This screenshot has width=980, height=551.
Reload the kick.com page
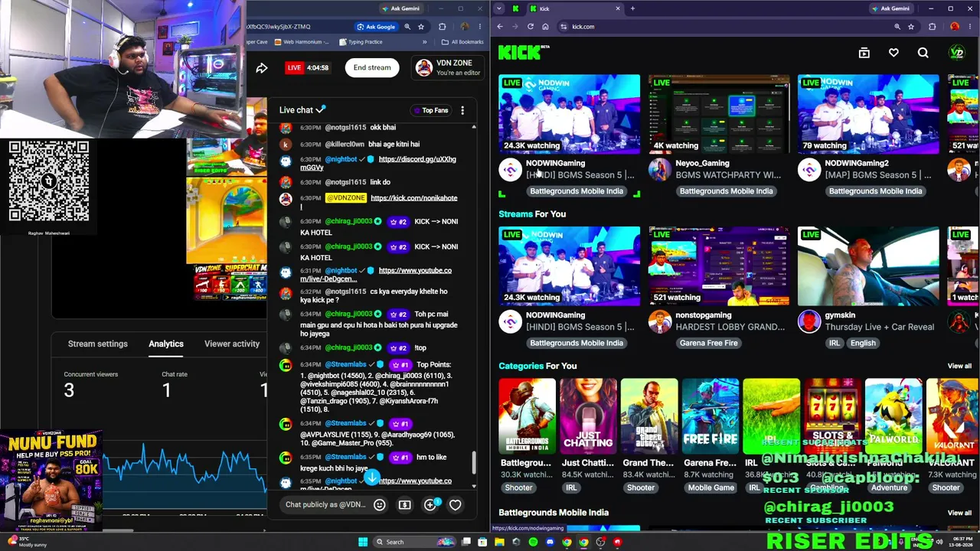pyautogui.click(x=530, y=27)
